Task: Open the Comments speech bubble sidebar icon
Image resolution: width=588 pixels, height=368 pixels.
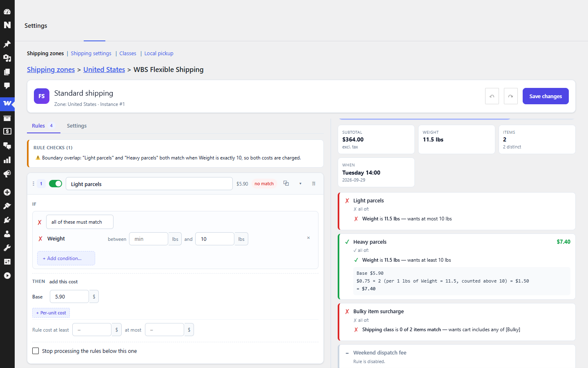Action: point(7,86)
